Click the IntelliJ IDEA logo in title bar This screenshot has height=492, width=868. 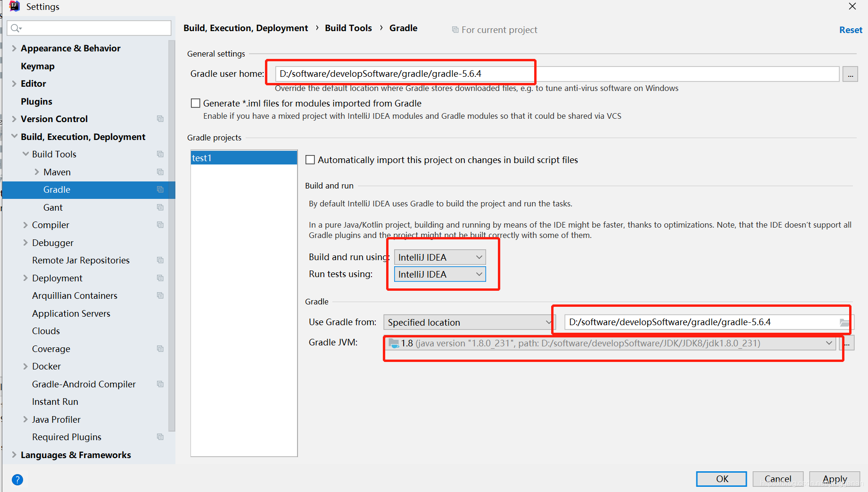(15, 6)
